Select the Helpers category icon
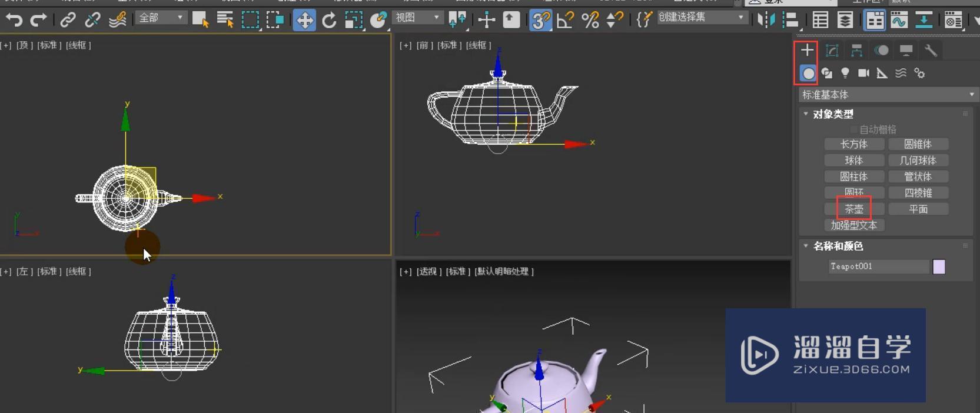Image resolution: width=980 pixels, height=413 pixels. (x=882, y=73)
